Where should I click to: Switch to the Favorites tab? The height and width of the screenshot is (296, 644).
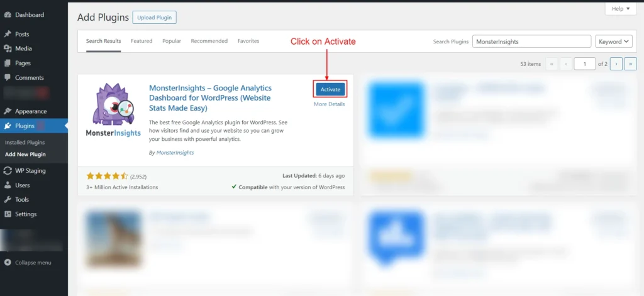click(x=248, y=41)
